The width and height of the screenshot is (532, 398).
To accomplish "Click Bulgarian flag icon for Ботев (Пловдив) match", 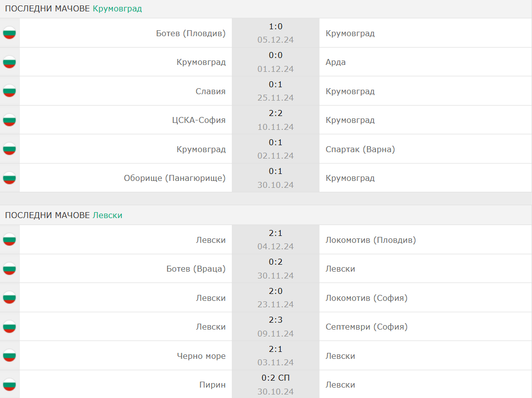I will (9, 33).
